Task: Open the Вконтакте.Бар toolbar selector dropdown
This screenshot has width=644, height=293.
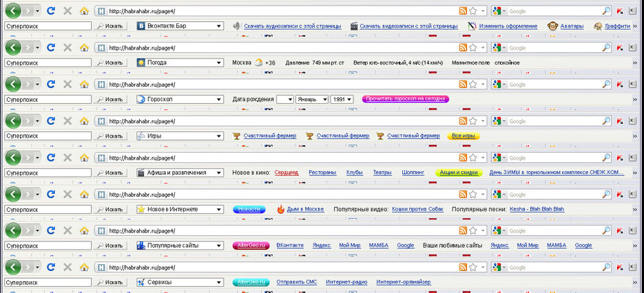Action: [x=180, y=26]
